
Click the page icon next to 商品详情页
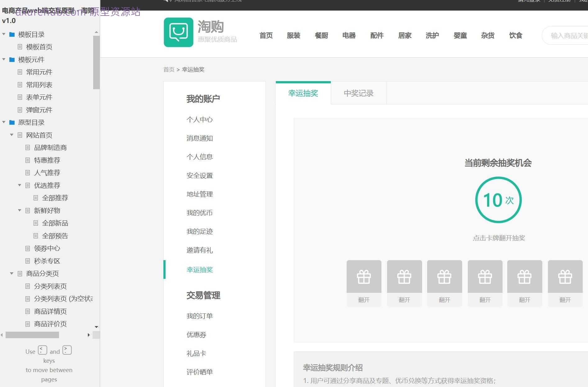[27, 311]
